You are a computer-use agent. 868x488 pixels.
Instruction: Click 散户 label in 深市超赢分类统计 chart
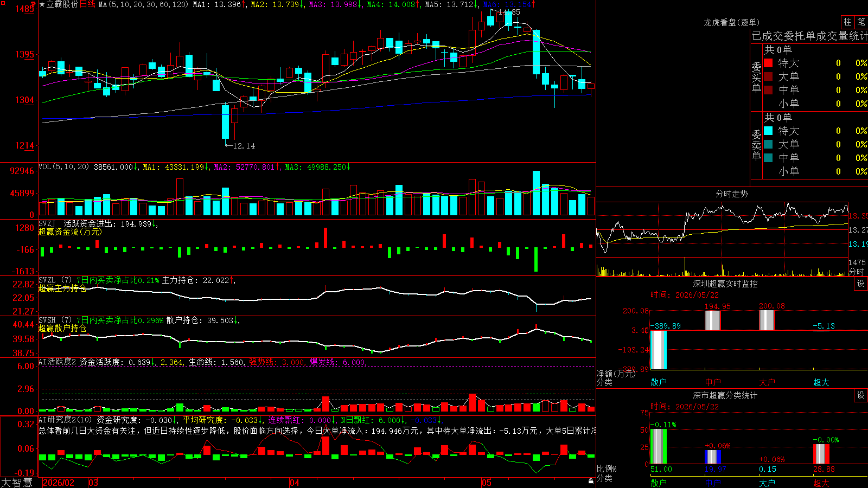(659, 483)
